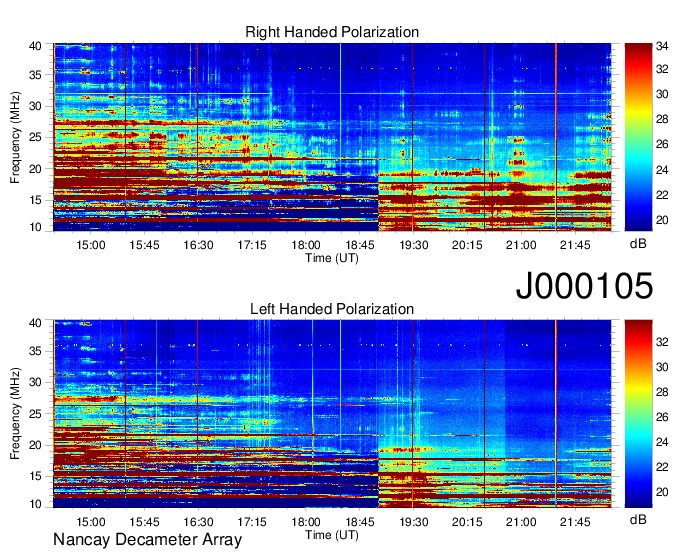Click the 15 MHz tick on lower plot
The width and height of the screenshot is (680, 552).
pos(35,477)
